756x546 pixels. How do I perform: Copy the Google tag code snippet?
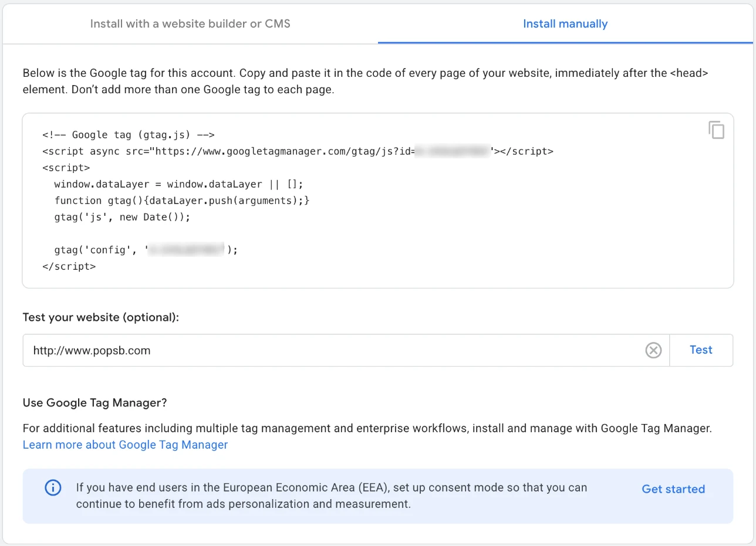pyautogui.click(x=716, y=130)
